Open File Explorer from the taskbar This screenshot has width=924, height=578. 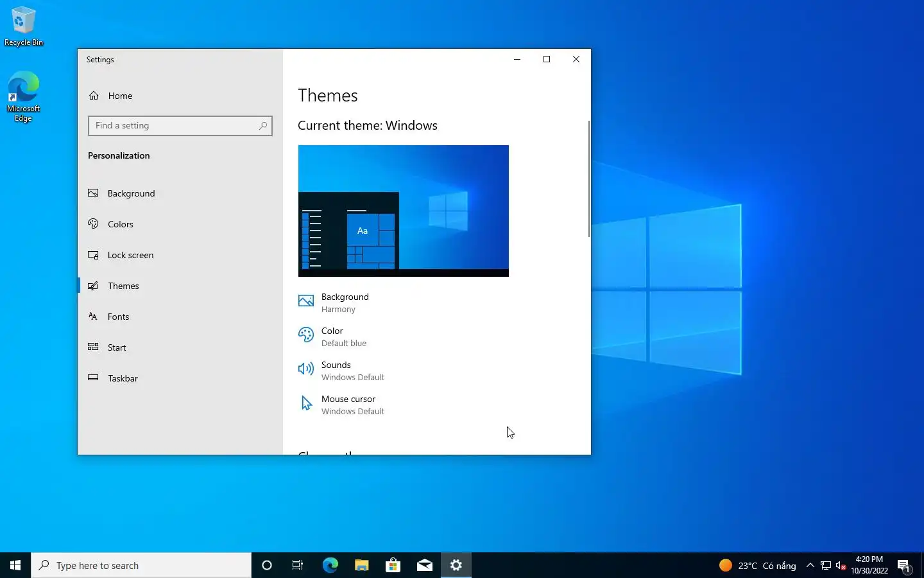[361, 565]
